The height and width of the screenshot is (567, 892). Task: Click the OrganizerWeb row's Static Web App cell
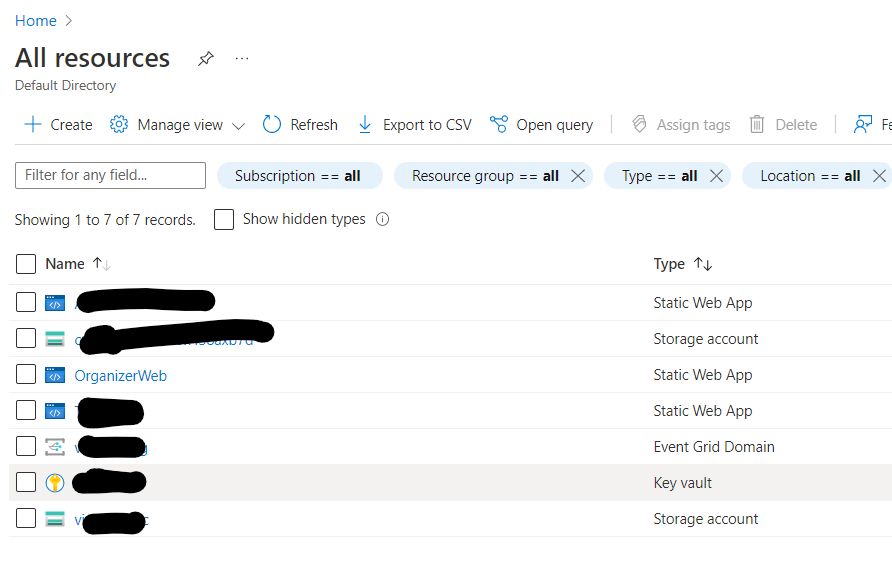(703, 375)
